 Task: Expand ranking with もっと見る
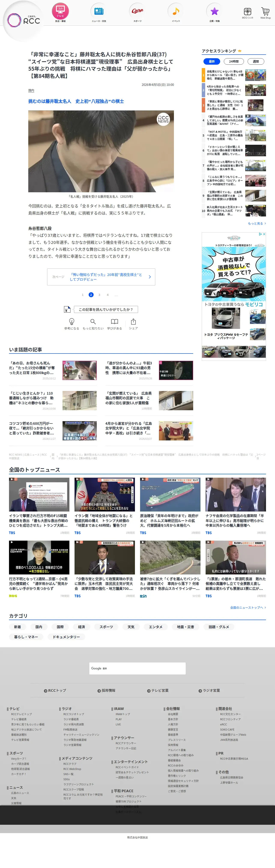click(x=257, y=223)
